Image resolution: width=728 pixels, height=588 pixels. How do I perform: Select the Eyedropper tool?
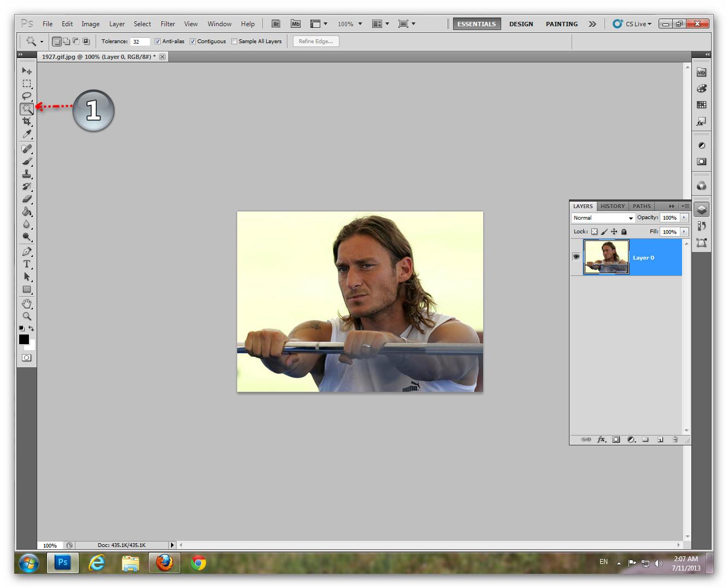coord(26,134)
